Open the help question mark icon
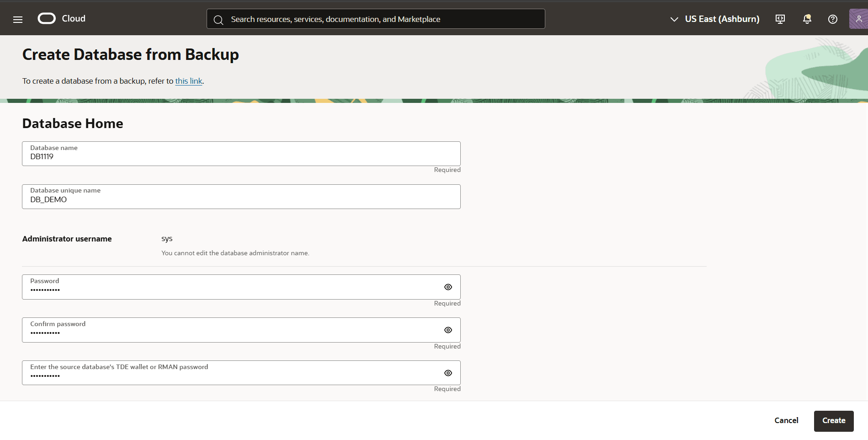 (832, 19)
